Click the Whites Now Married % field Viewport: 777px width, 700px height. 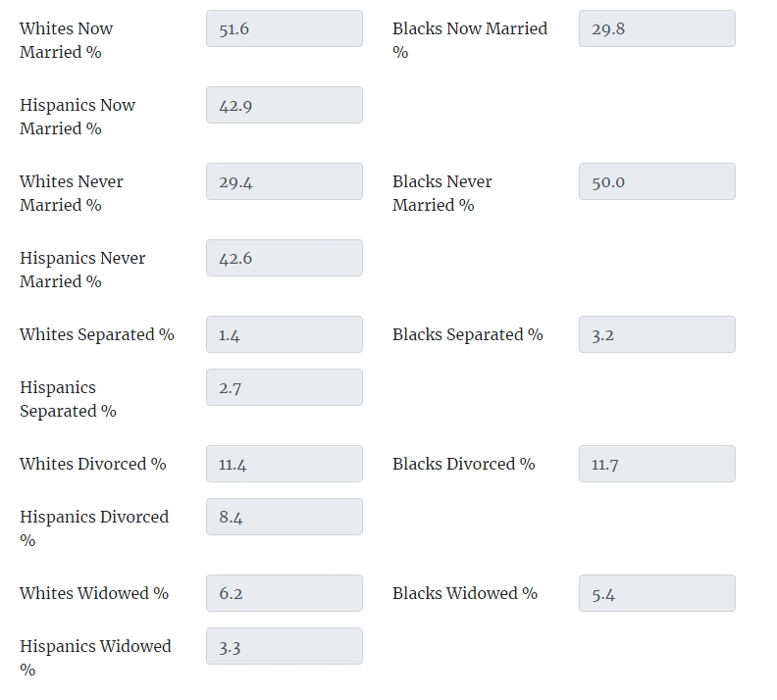coord(284,28)
